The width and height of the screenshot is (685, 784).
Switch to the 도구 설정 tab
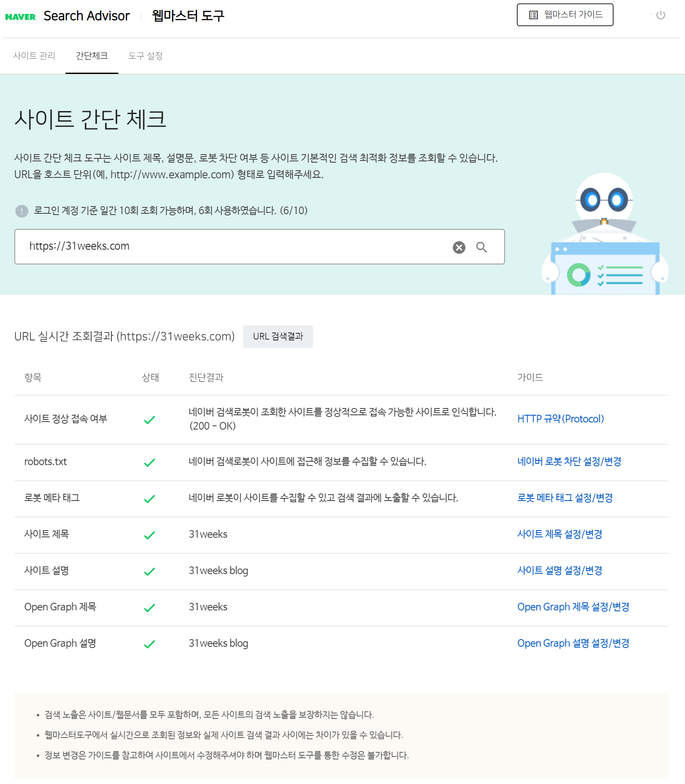145,56
